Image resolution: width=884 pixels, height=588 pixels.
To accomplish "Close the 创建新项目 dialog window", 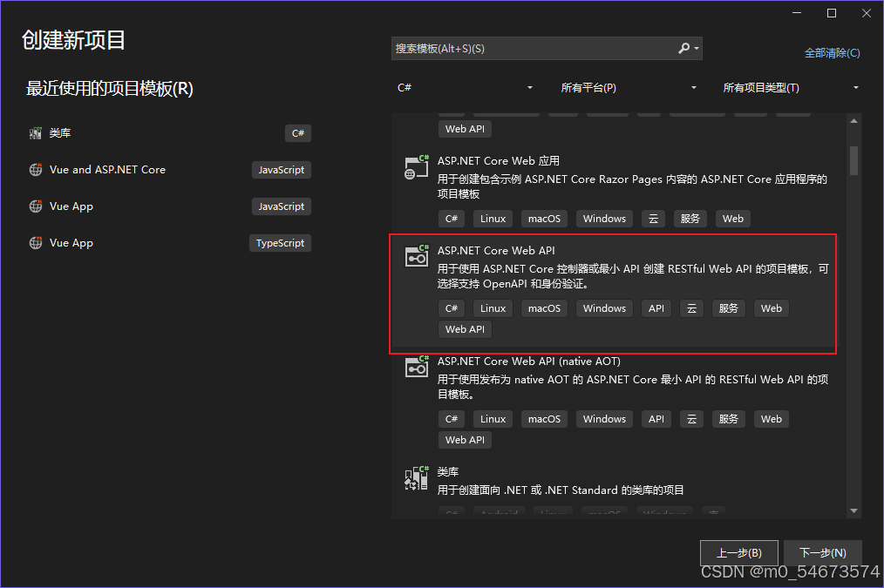I will coord(867,13).
